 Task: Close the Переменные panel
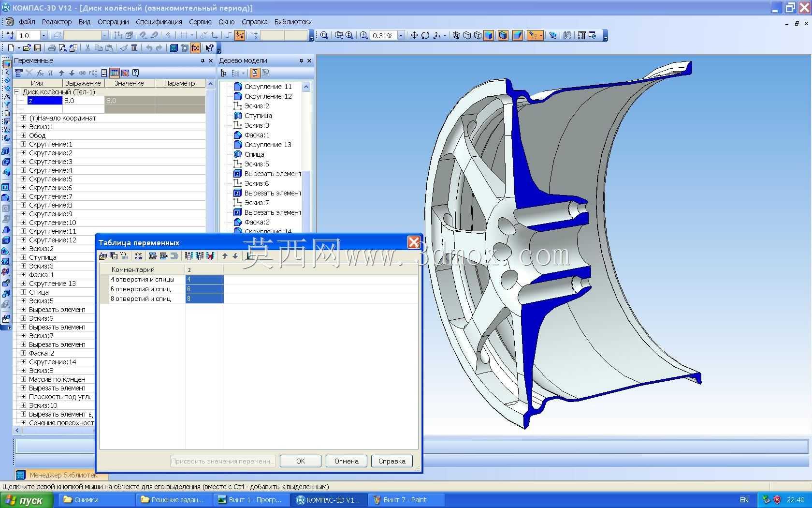pos(211,60)
